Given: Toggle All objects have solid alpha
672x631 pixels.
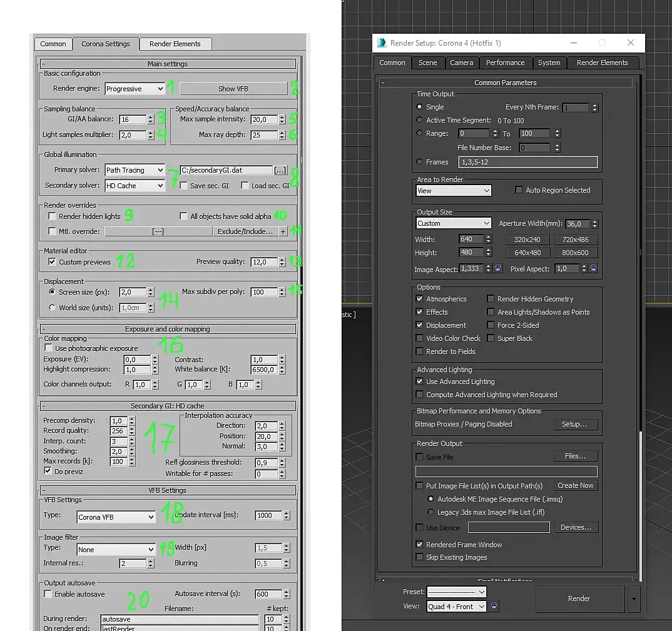Looking at the screenshot, I should pos(183,216).
